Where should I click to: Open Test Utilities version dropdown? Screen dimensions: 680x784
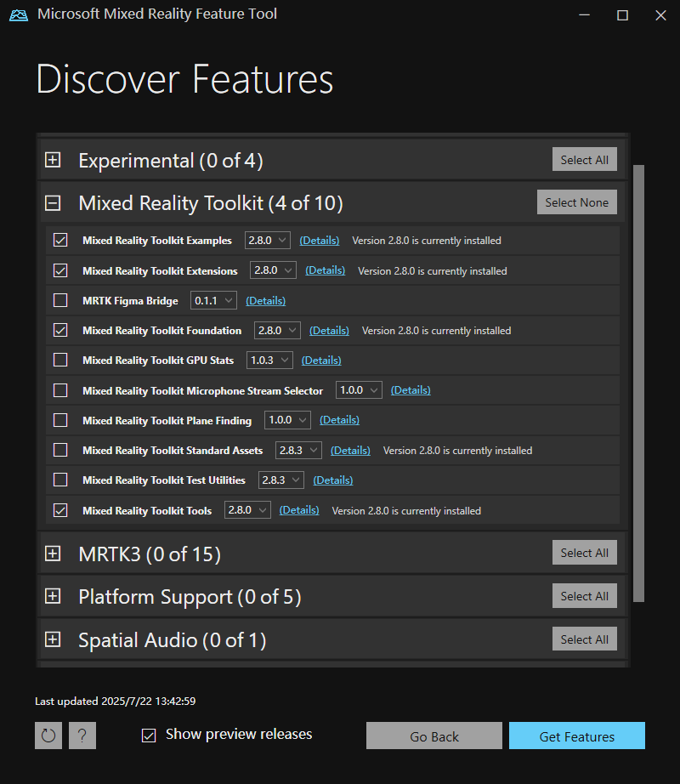(280, 480)
